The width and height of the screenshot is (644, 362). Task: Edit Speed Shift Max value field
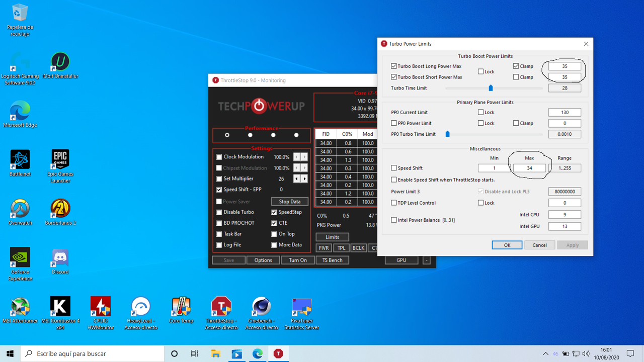[529, 168]
